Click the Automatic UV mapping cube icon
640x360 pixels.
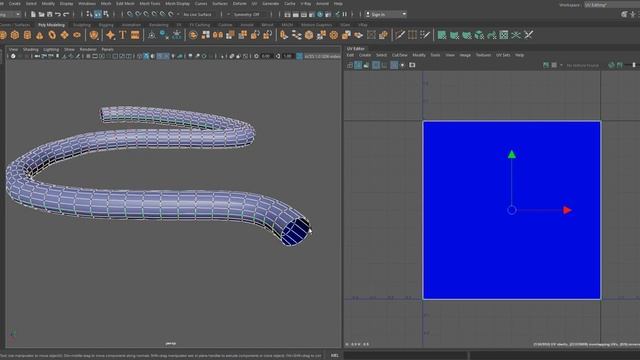click(x=479, y=35)
